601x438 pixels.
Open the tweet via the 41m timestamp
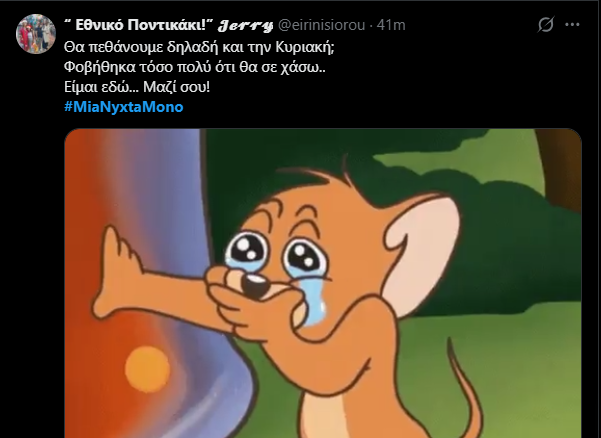tap(391, 25)
